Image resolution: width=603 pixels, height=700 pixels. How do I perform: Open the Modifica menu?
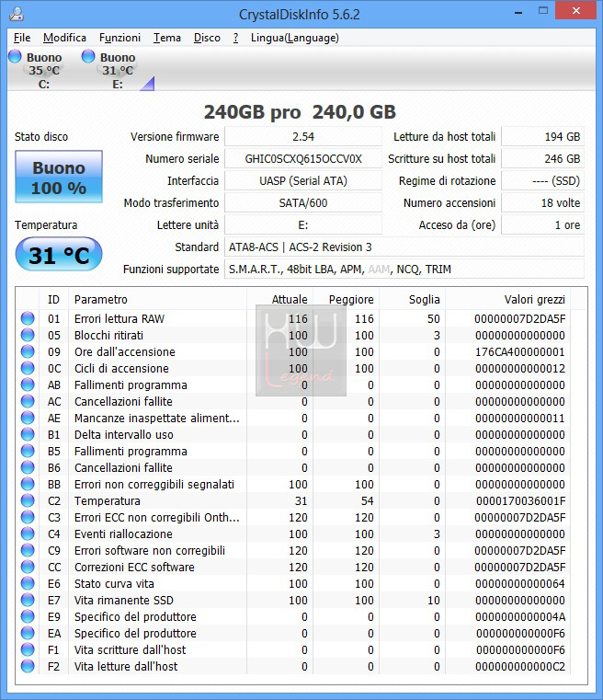click(x=64, y=38)
